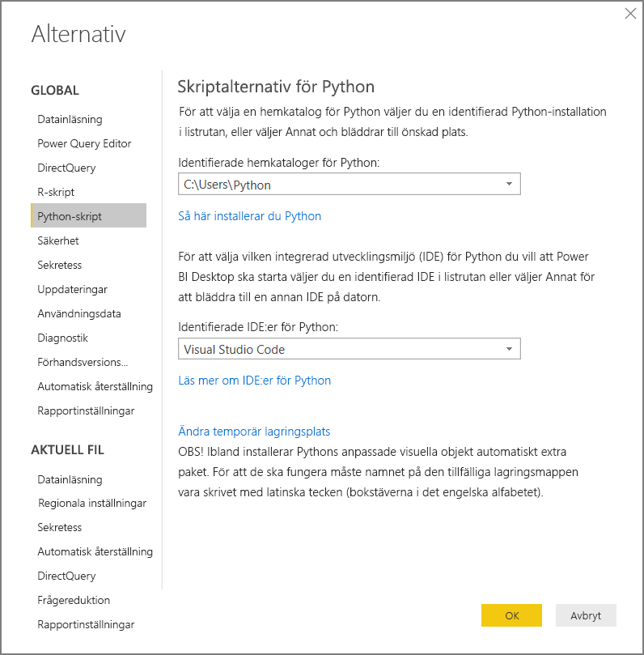Select DirectQuery under GLOBAL settings

[65, 168]
